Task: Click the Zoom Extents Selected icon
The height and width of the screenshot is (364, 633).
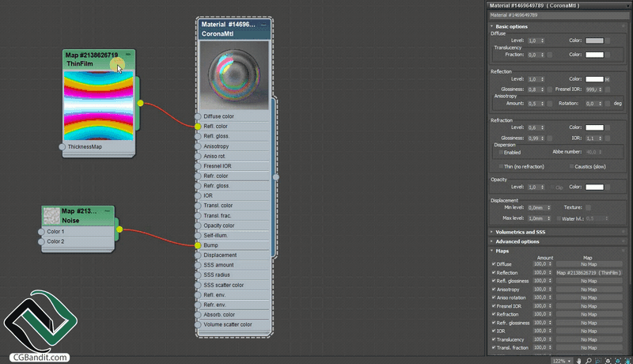Action: 618,361
